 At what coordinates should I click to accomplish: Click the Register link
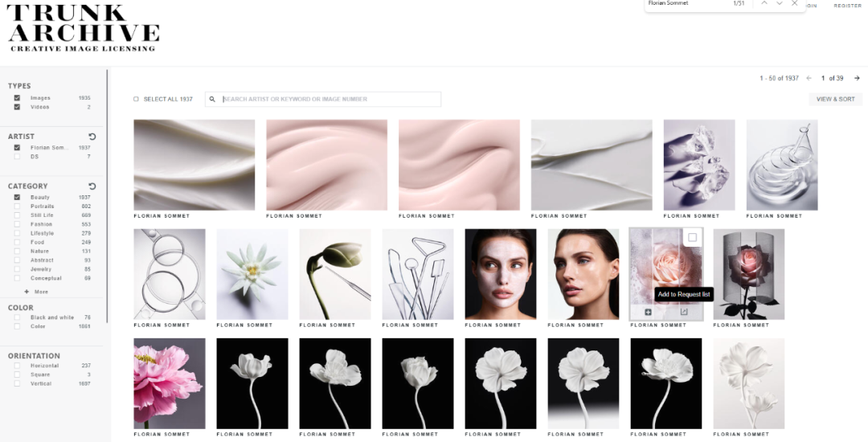pos(848,6)
